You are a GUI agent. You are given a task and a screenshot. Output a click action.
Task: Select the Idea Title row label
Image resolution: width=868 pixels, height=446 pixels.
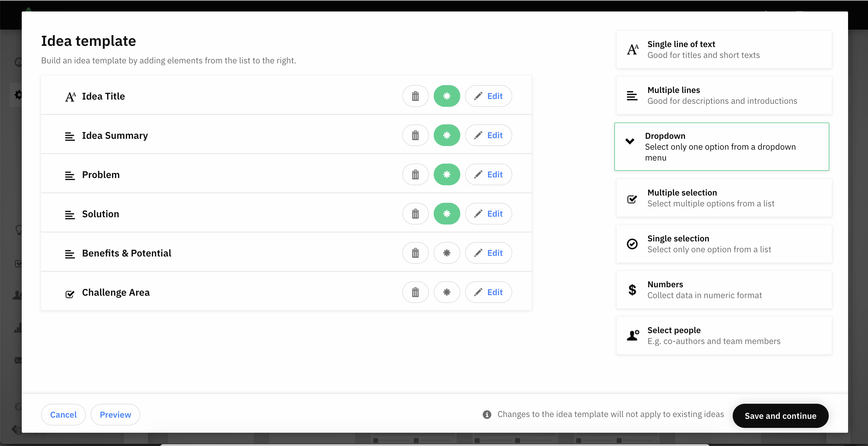104,96
